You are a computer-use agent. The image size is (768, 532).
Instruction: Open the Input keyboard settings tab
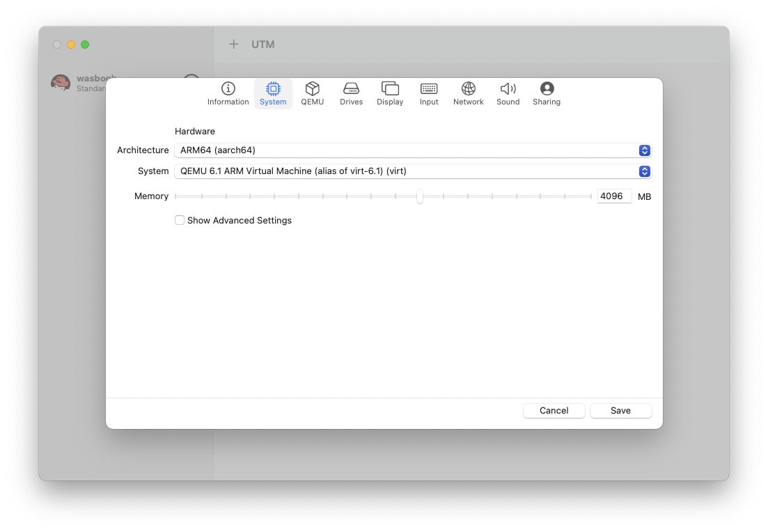point(429,93)
